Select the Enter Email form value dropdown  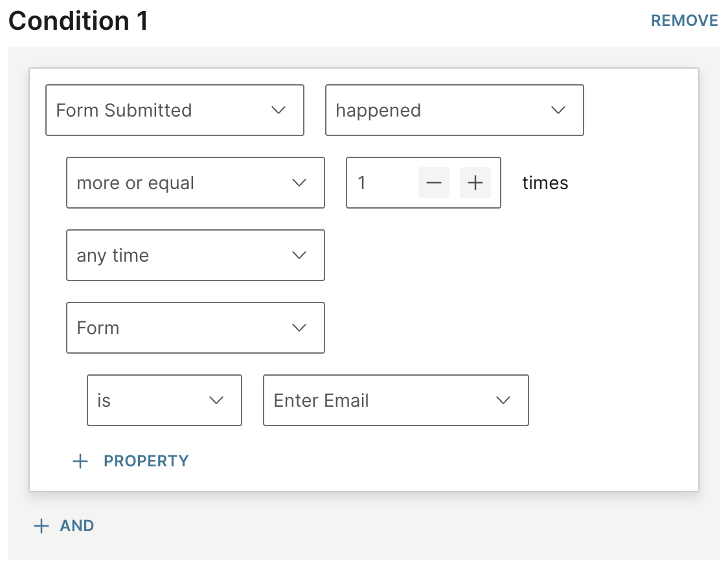[x=396, y=400]
